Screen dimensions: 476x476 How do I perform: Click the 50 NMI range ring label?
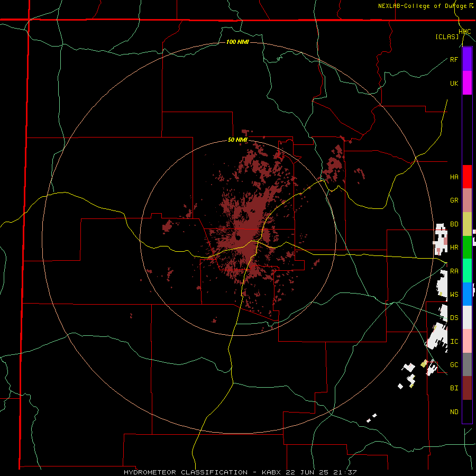tap(237, 140)
